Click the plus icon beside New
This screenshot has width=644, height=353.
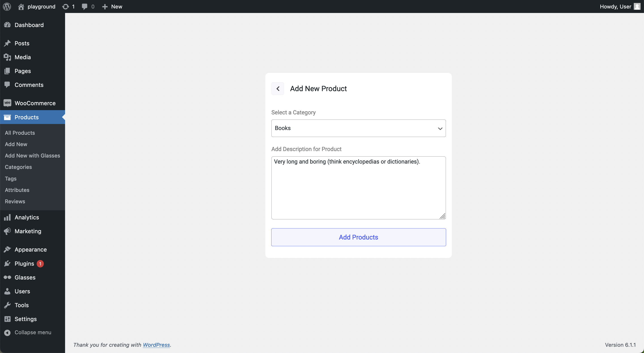(105, 6)
